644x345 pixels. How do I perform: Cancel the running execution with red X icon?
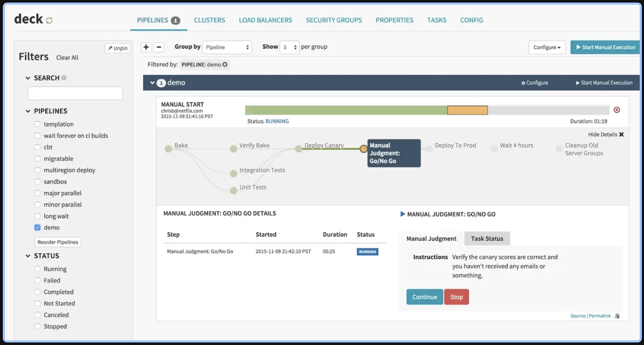[x=617, y=110]
